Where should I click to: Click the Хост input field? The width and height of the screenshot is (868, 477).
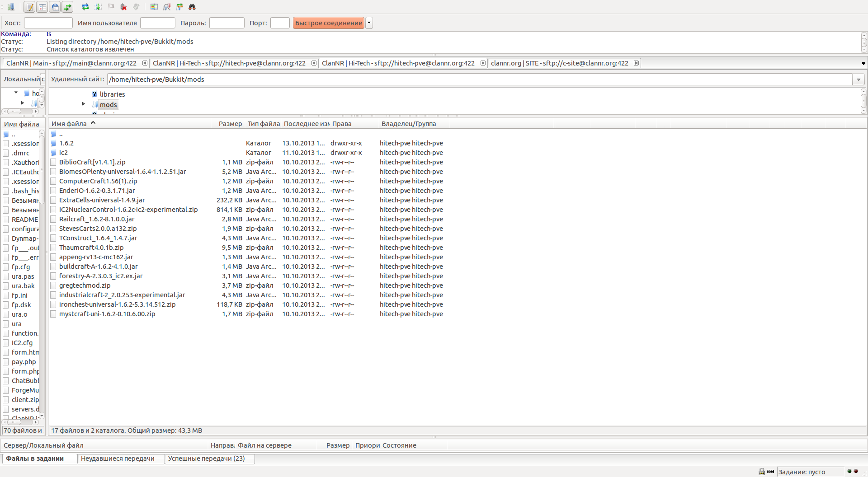(x=48, y=23)
